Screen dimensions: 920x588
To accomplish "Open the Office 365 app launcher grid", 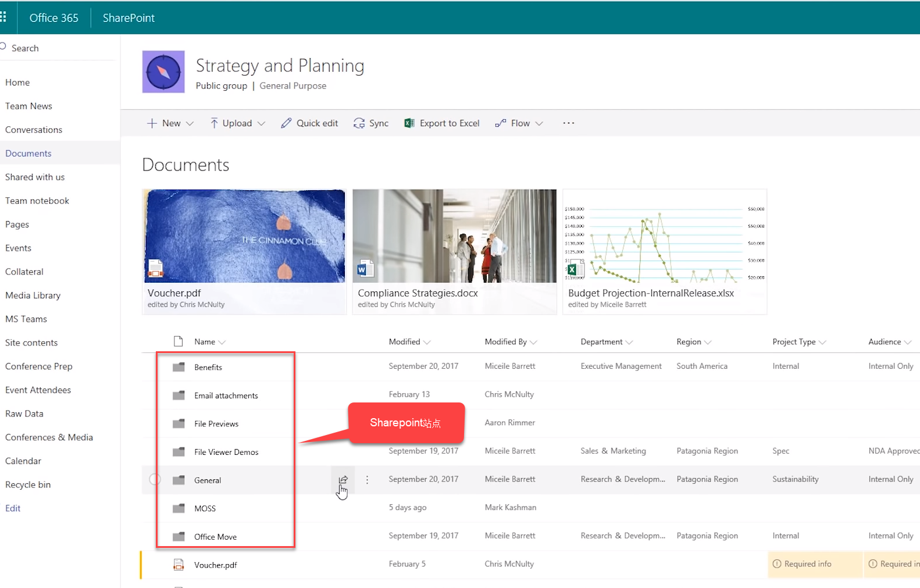I will click(3, 17).
